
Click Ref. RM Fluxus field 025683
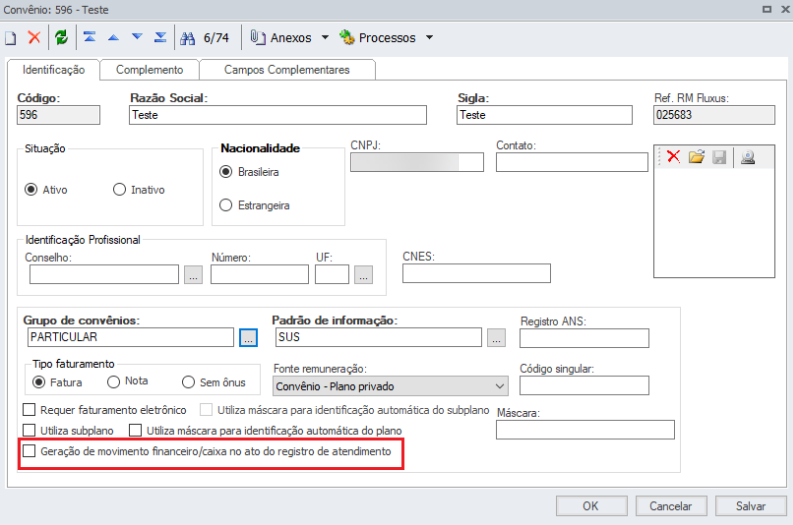click(x=714, y=115)
